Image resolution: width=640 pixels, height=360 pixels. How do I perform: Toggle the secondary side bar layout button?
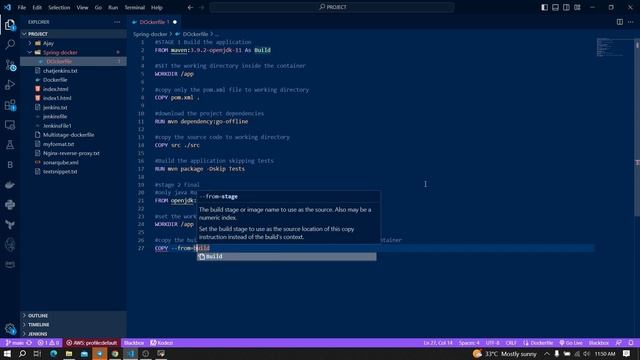click(x=566, y=7)
